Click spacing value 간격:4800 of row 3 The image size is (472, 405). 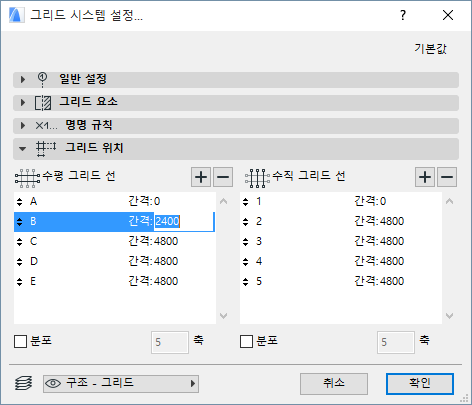coord(379,241)
